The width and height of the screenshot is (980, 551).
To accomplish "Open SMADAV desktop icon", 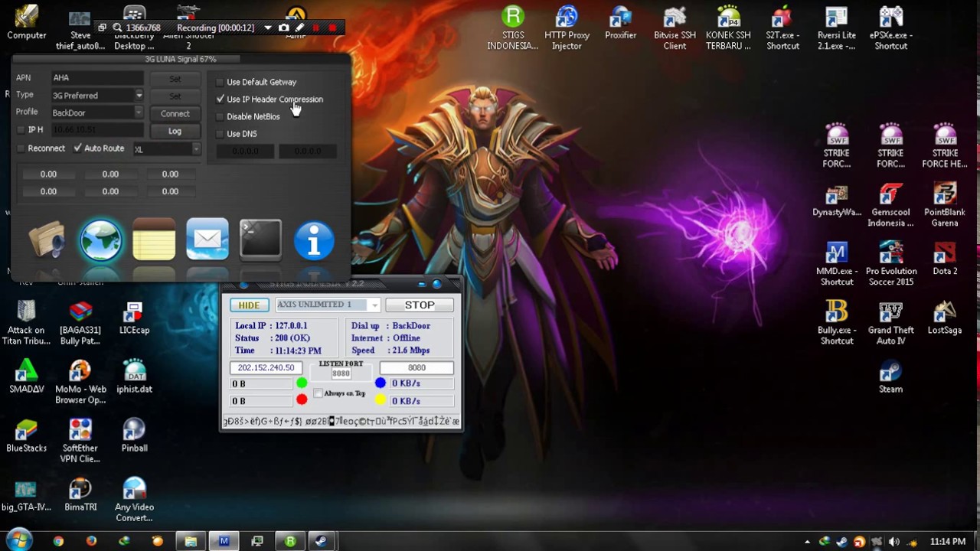I will click(26, 377).
